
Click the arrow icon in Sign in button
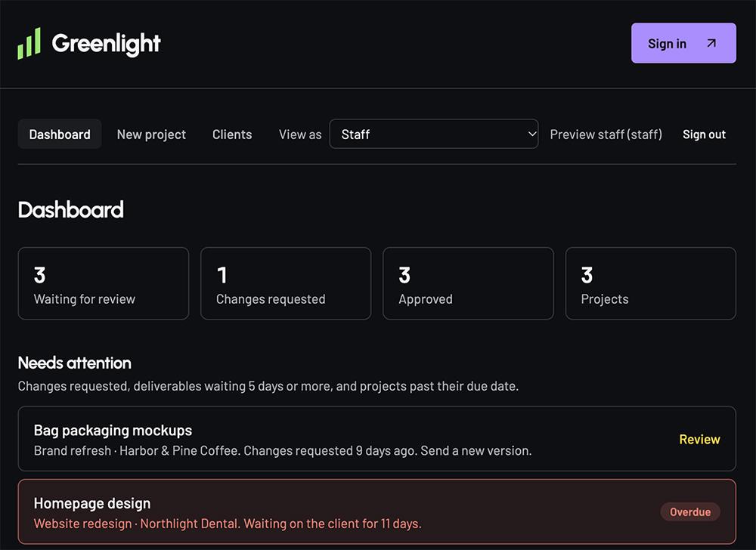711,43
